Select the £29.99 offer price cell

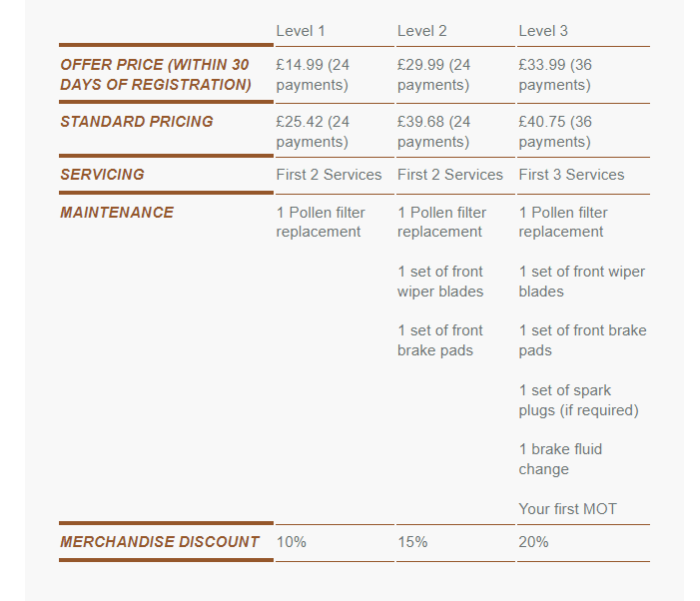point(433,75)
